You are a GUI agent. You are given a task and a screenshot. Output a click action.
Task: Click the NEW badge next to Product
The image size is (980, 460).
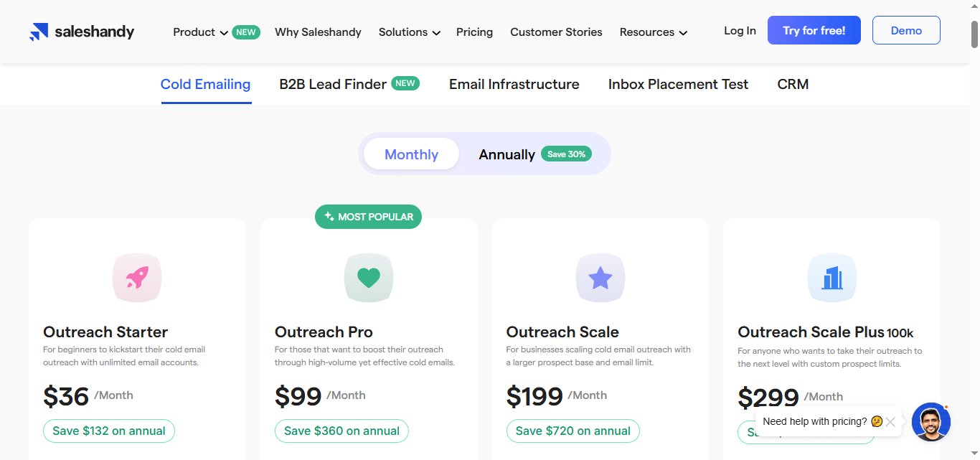pyautogui.click(x=245, y=32)
